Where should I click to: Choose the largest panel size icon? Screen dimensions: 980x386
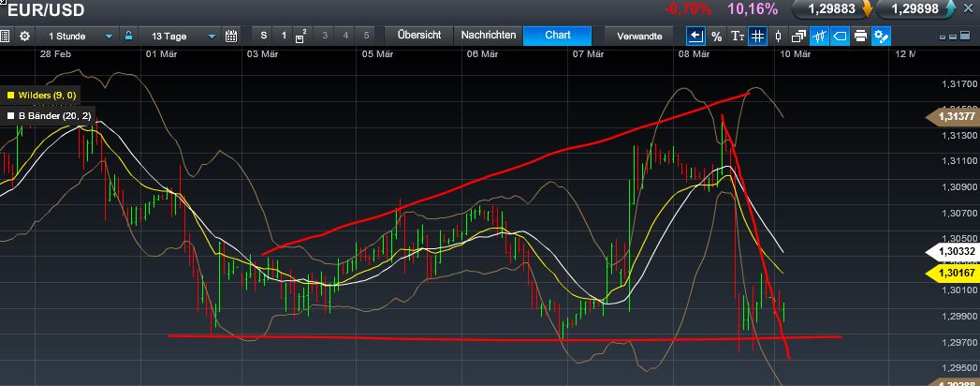coord(964,37)
